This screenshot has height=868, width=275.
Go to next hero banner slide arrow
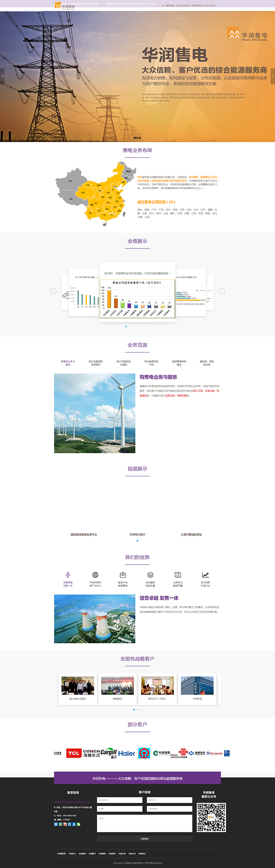(x=273, y=76)
